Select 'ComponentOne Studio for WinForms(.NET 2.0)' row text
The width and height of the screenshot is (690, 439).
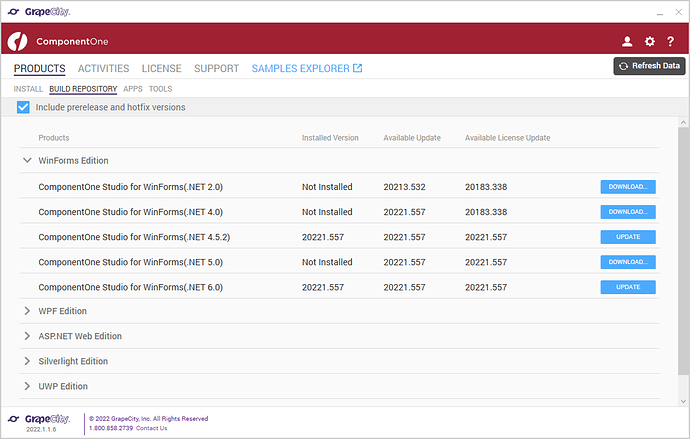(131, 187)
